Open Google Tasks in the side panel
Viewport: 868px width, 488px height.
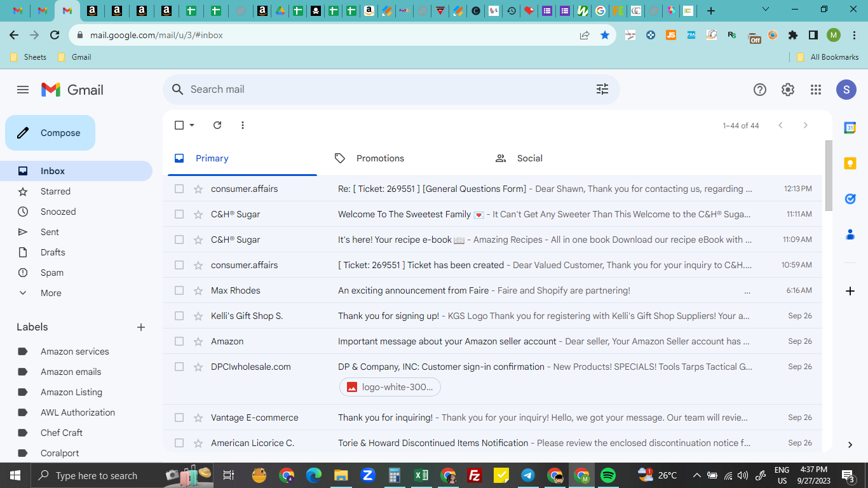click(850, 199)
